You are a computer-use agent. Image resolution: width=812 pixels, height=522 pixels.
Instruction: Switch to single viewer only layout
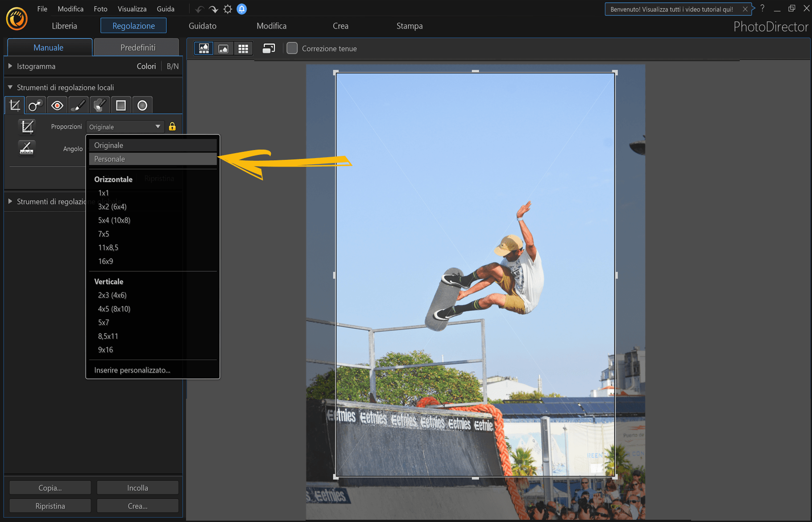224,49
